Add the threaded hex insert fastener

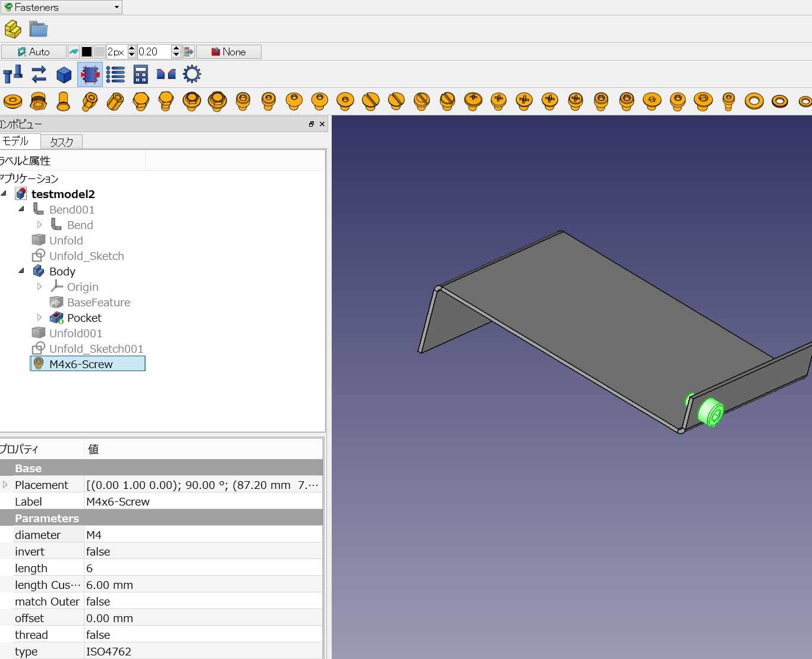click(x=38, y=102)
